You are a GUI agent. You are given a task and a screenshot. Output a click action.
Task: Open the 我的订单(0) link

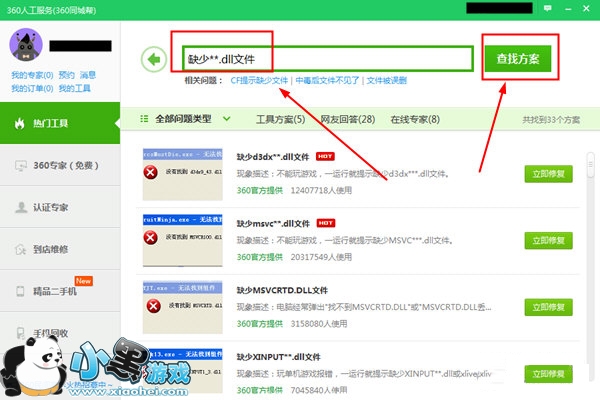click(x=32, y=88)
